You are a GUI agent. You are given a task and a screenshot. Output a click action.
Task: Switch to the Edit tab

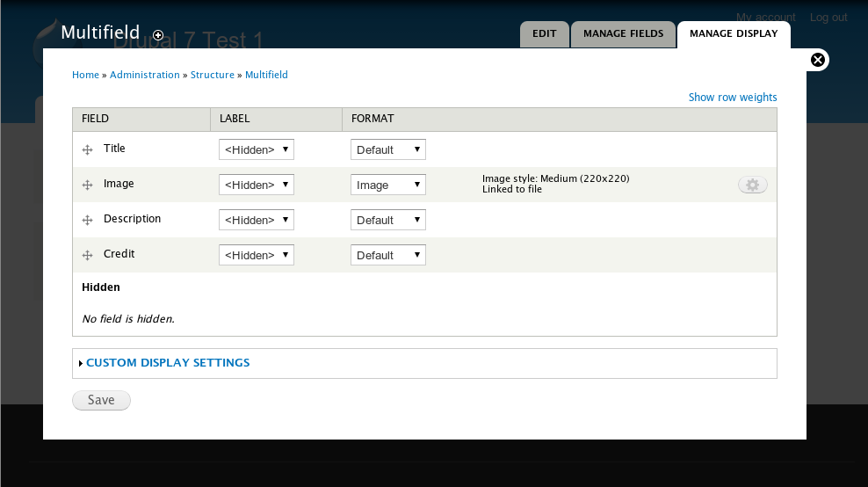(544, 33)
